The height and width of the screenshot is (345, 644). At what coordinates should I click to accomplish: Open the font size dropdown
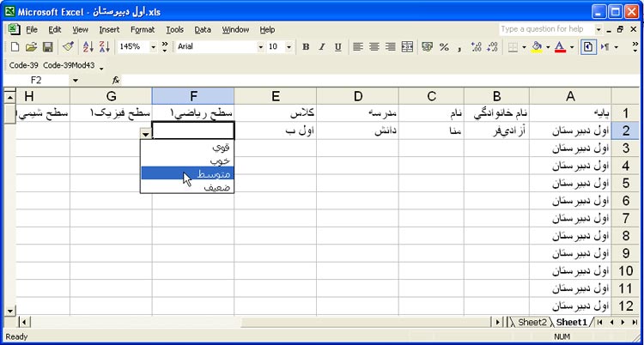point(289,47)
